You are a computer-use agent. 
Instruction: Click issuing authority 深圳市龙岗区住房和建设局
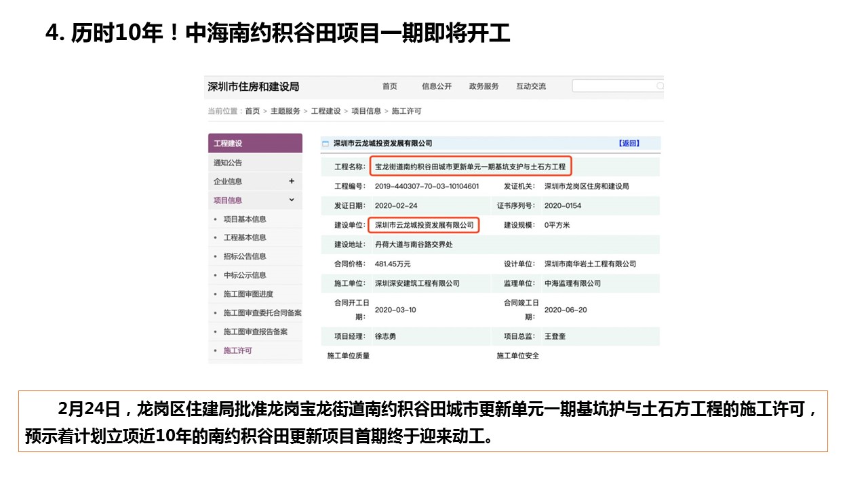point(587,186)
